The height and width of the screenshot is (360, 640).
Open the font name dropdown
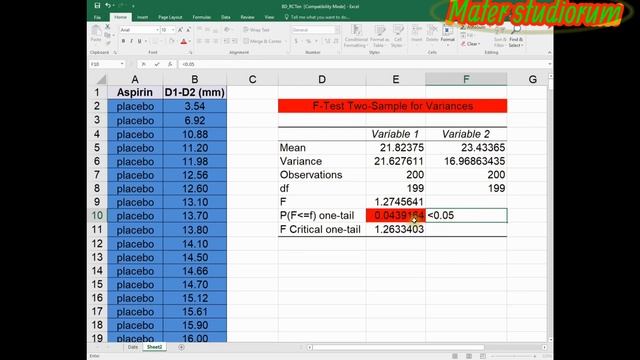click(157, 30)
